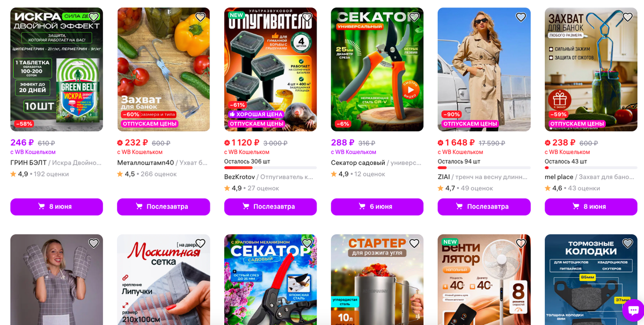This screenshot has width=644, height=325.
Task: Open the Вентилятор напольный product image
Action: click(x=484, y=279)
